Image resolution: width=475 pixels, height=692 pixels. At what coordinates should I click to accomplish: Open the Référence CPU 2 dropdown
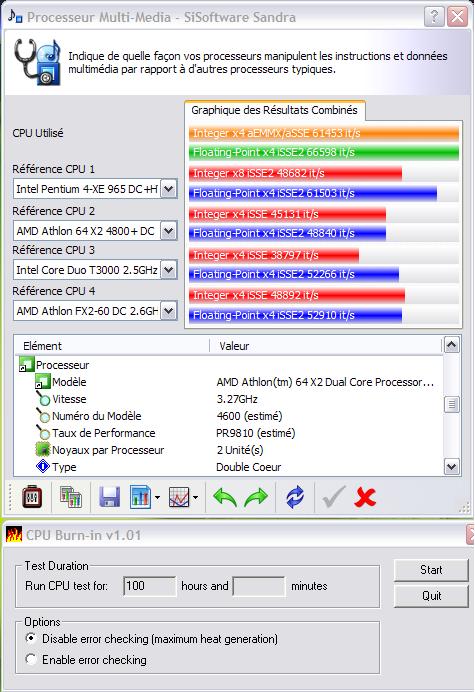click(x=168, y=231)
